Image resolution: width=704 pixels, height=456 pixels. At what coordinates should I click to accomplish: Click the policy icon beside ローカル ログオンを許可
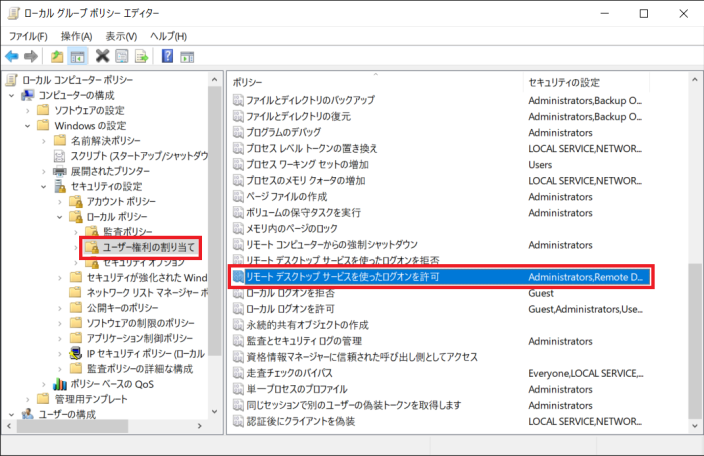(238, 308)
